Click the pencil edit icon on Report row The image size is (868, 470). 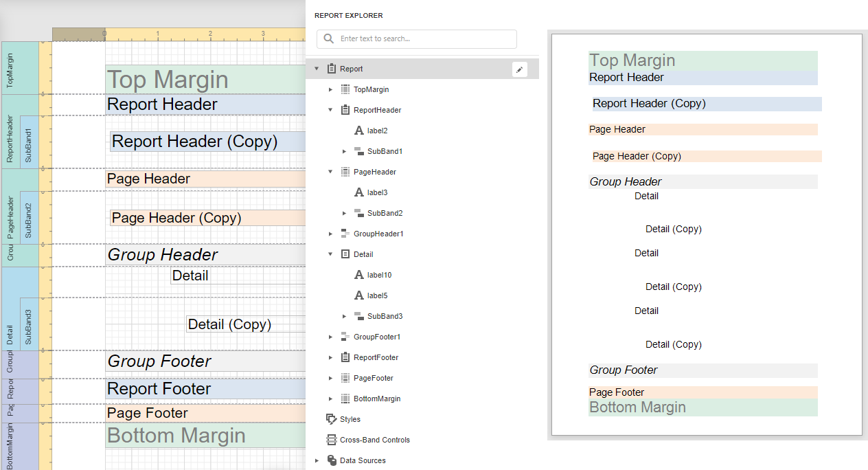click(x=520, y=69)
